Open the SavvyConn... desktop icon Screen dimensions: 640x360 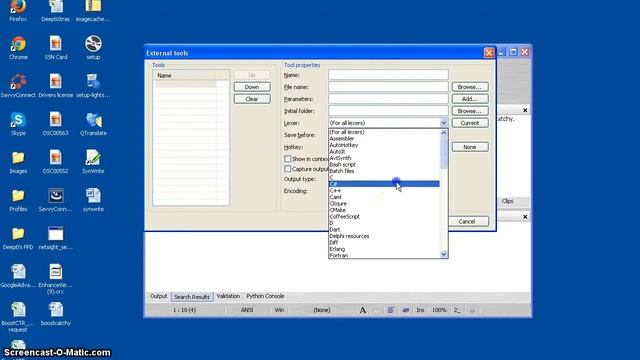(56, 199)
